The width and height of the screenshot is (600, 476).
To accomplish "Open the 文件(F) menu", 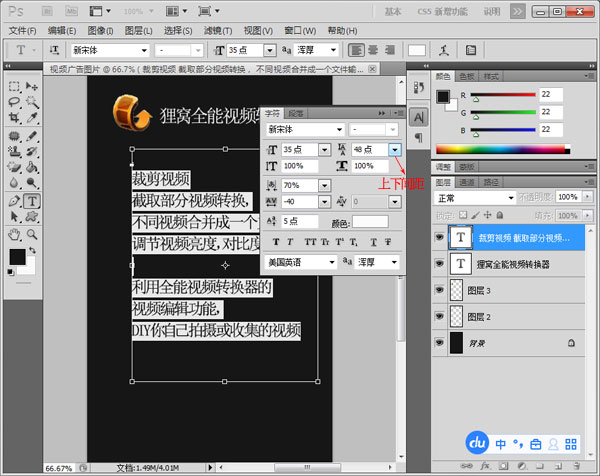I will pyautogui.click(x=22, y=31).
